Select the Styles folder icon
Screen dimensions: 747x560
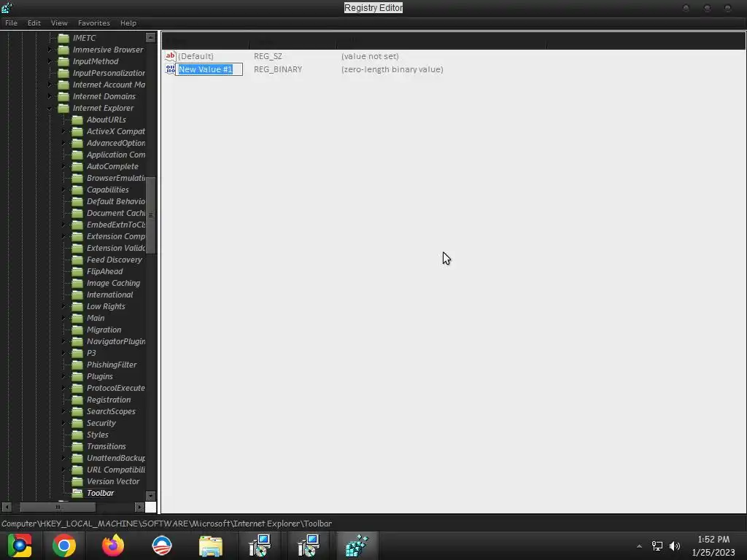(x=77, y=435)
